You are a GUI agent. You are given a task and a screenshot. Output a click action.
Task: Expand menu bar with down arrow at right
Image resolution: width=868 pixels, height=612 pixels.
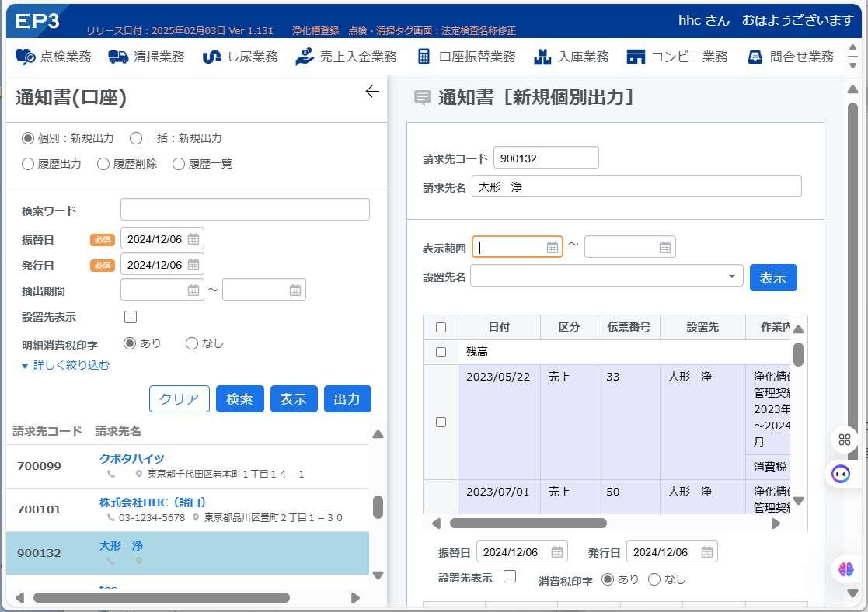click(x=852, y=66)
